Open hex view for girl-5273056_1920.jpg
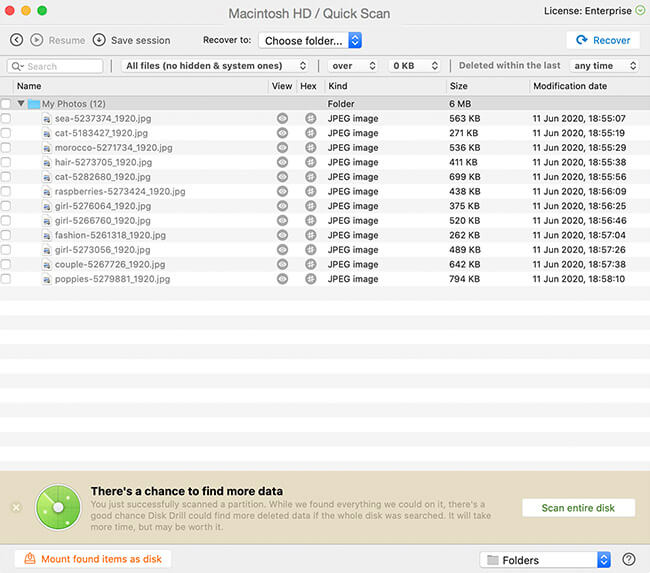Image resolution: width=650 pixels, height=573 pixels. pyautogui.click(x=310, y=250)
